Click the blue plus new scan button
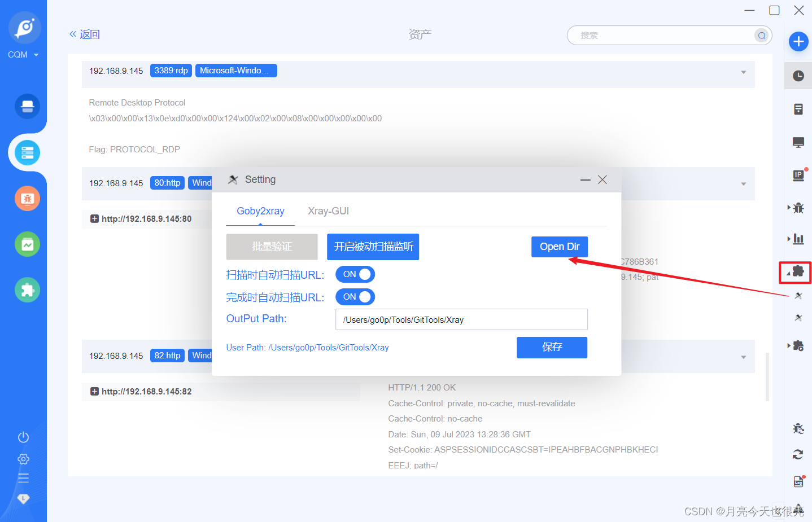 click(x=798, y=41)
